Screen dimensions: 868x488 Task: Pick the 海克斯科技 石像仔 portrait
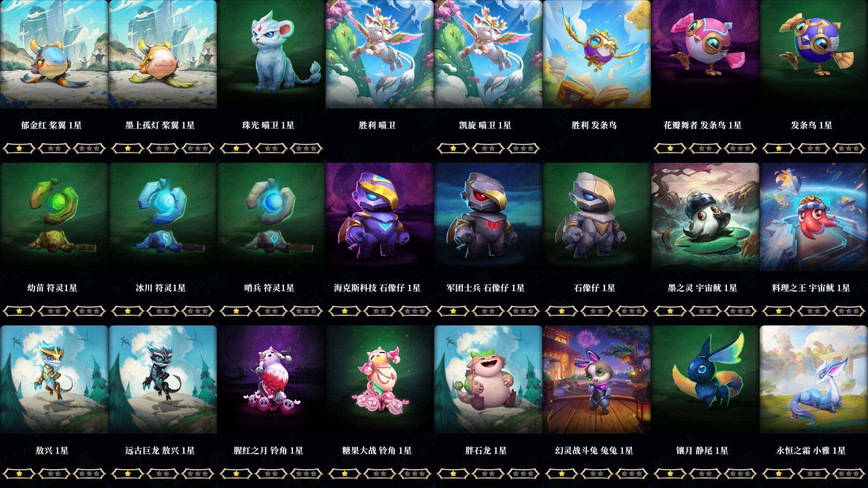click(380, 217)
